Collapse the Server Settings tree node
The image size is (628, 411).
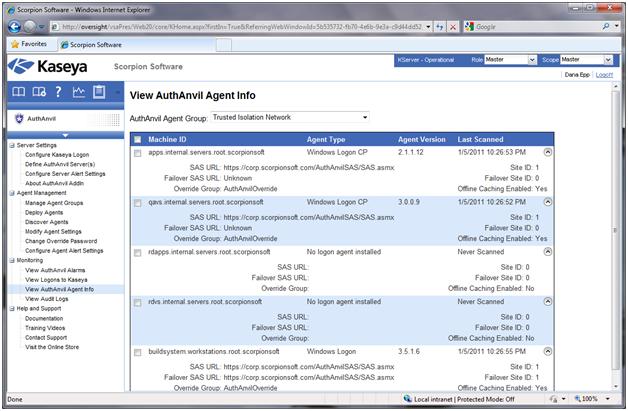pyautogui.click(x=12, y=145)
